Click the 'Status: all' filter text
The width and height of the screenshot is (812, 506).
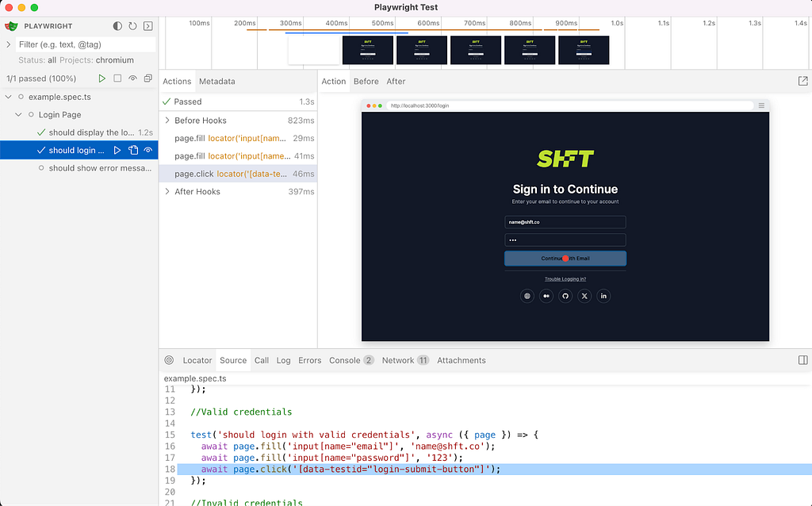click(x=37, y=60)
